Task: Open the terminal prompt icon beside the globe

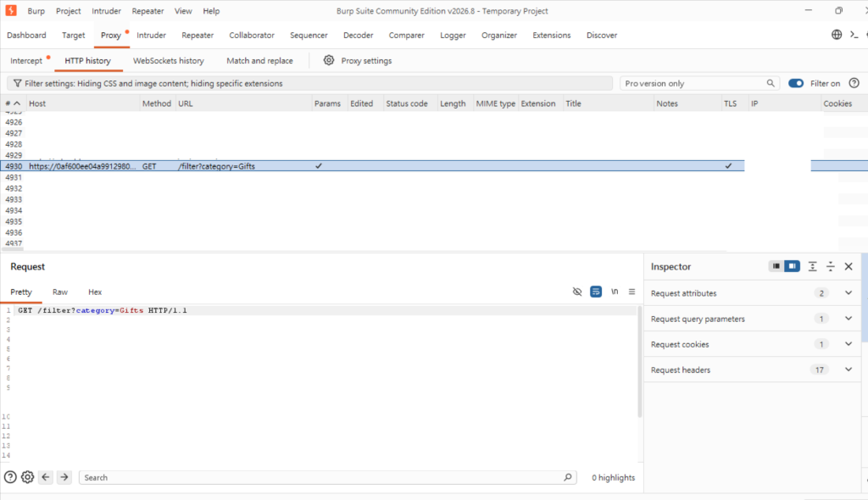Action: (854, 35)
